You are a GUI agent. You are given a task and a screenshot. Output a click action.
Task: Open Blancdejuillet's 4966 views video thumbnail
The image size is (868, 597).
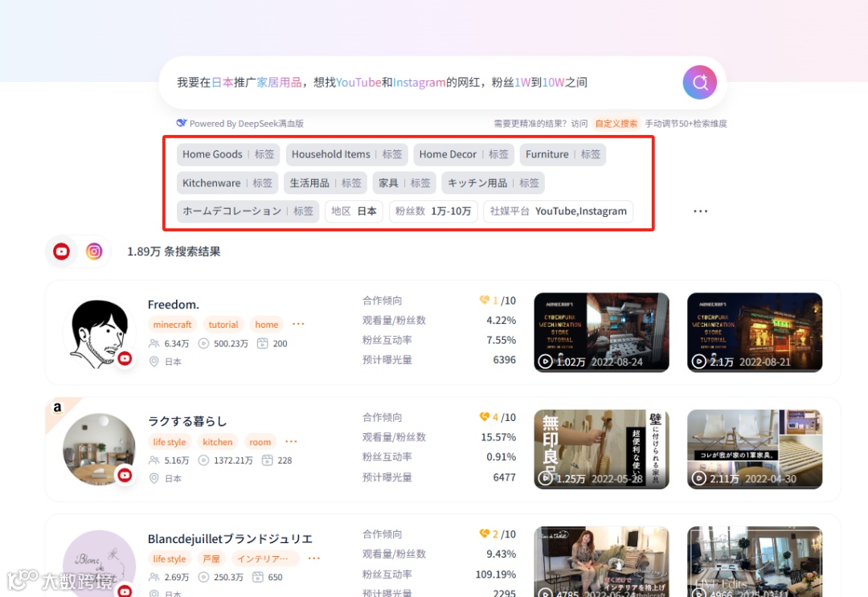click(x=755, y=562)
